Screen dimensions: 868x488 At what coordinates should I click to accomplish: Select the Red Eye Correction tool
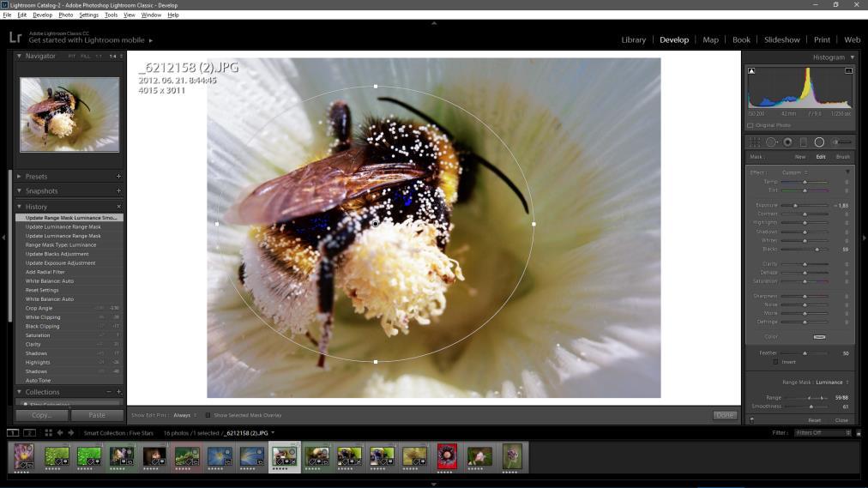(787, 142)
